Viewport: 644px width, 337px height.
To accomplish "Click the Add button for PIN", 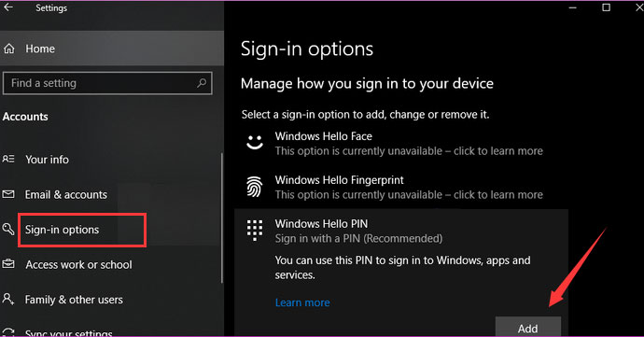I will (527, 328).
